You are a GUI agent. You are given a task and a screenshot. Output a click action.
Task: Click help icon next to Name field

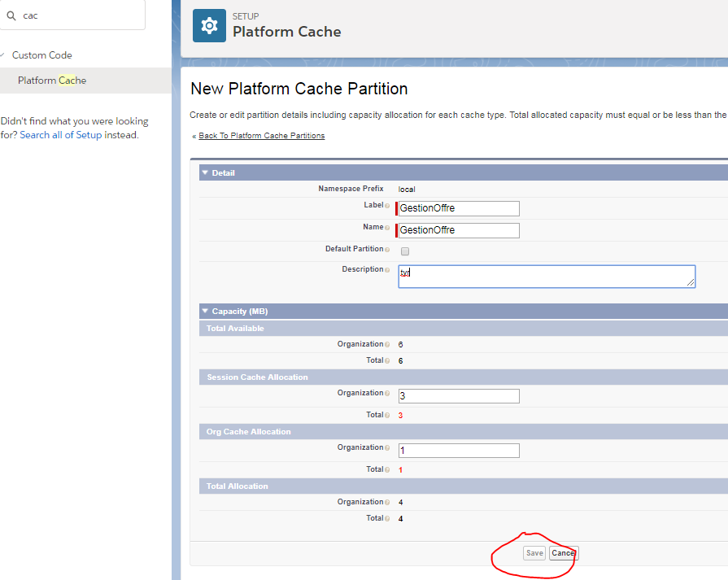(387, 228)
